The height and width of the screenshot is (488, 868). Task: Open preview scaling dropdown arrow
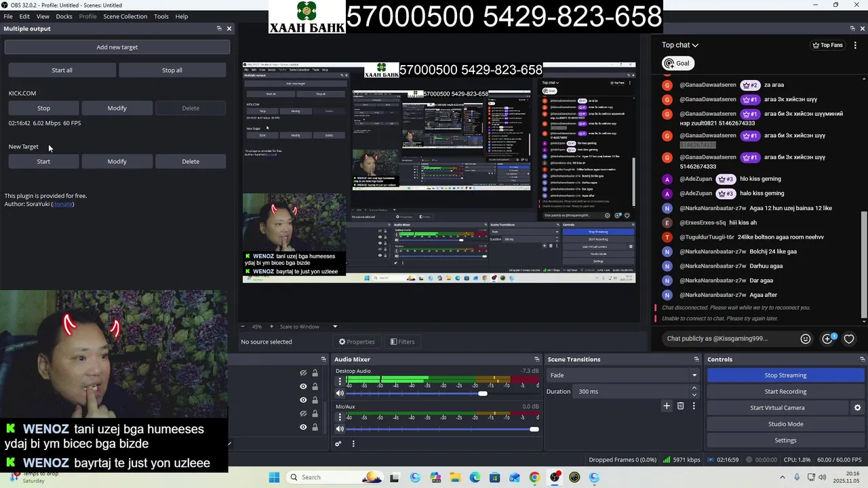click(334, 327)
